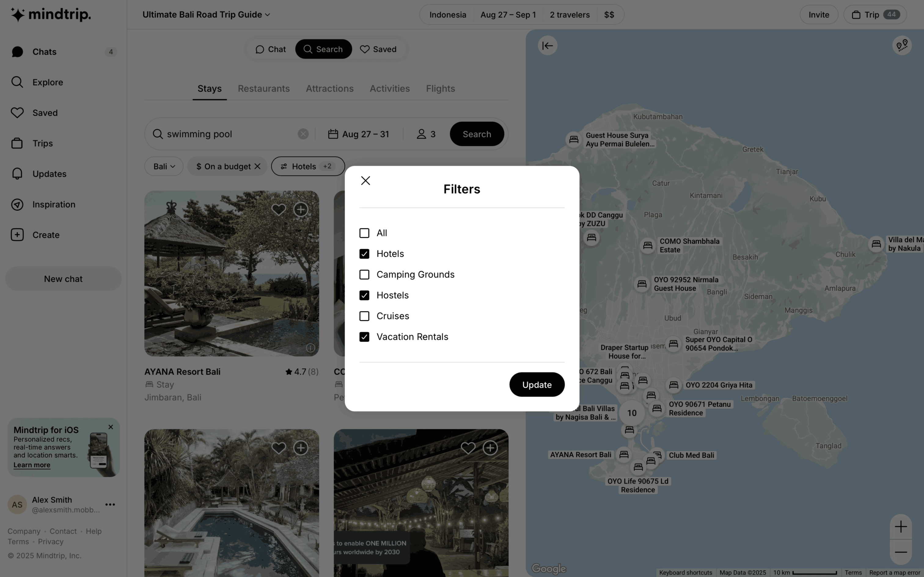Save AYANA Resort Bali with heart icon
Image resolution: width=924 pixels, height=577 pixels.
278,209
